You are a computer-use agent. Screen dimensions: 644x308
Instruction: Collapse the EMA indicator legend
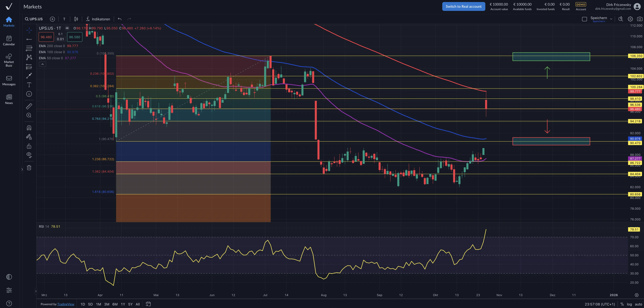point(42,64)
